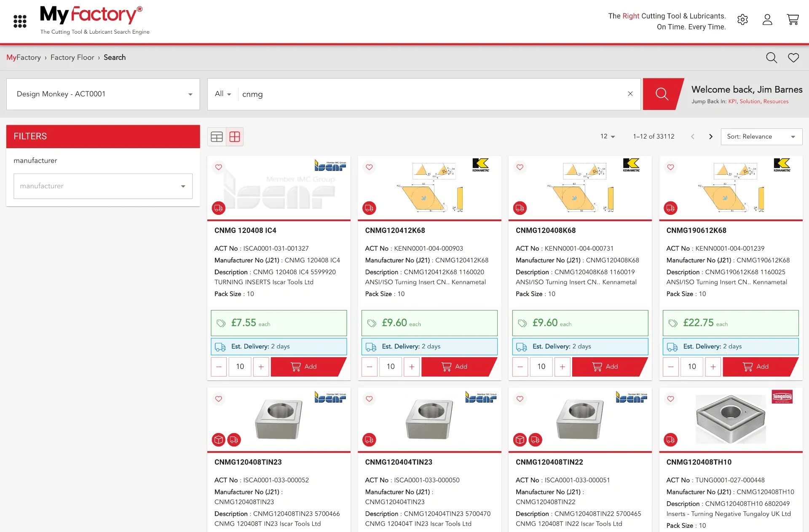Increase quantity for CNMG120408K68
809x532 pixels.
pos(562,366)
